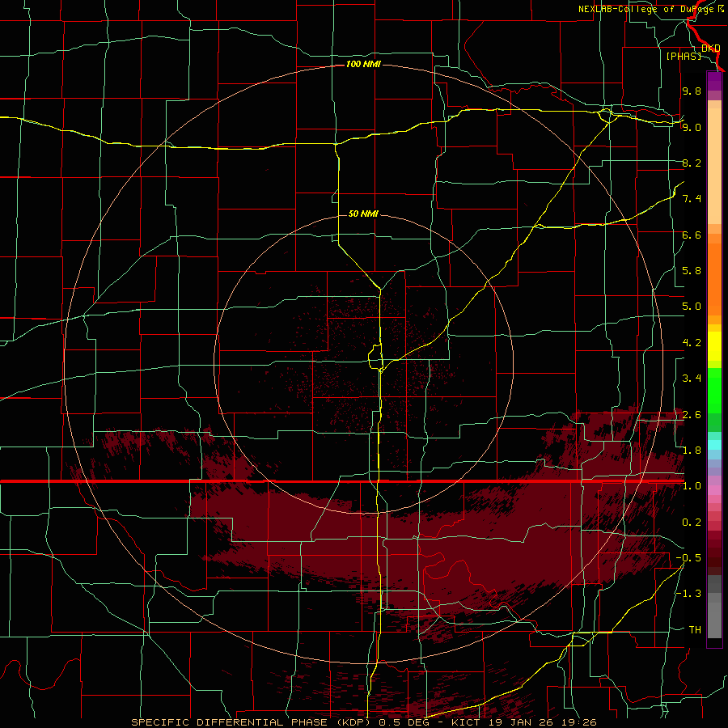
Task: Click the orange color bar segment
Action: [714, 280]
